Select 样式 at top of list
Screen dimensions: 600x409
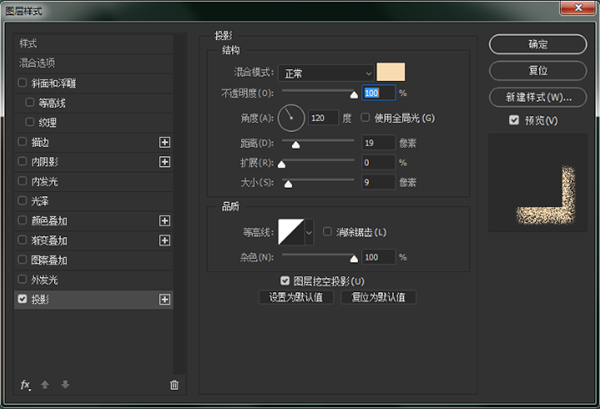(x=30, y=44)
